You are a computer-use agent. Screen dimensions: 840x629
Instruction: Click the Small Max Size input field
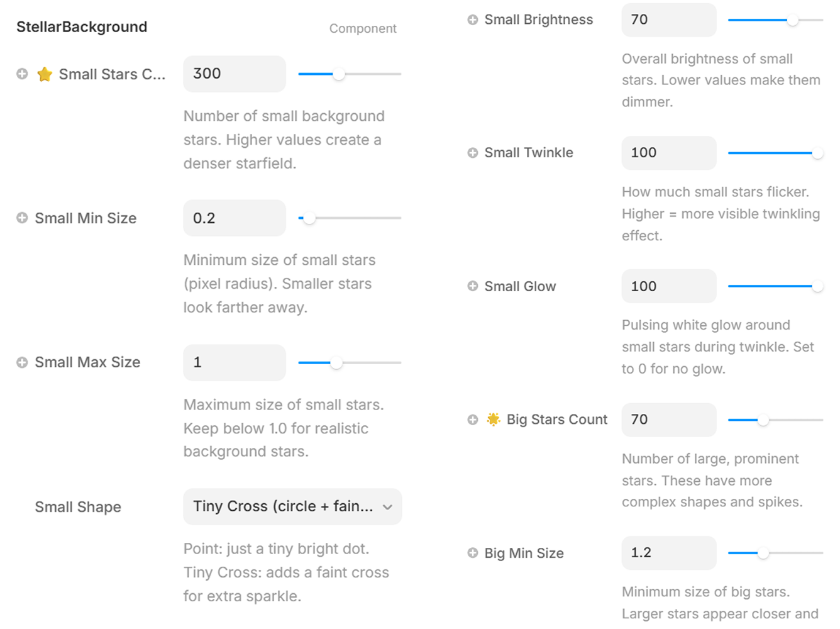point(234,362)
